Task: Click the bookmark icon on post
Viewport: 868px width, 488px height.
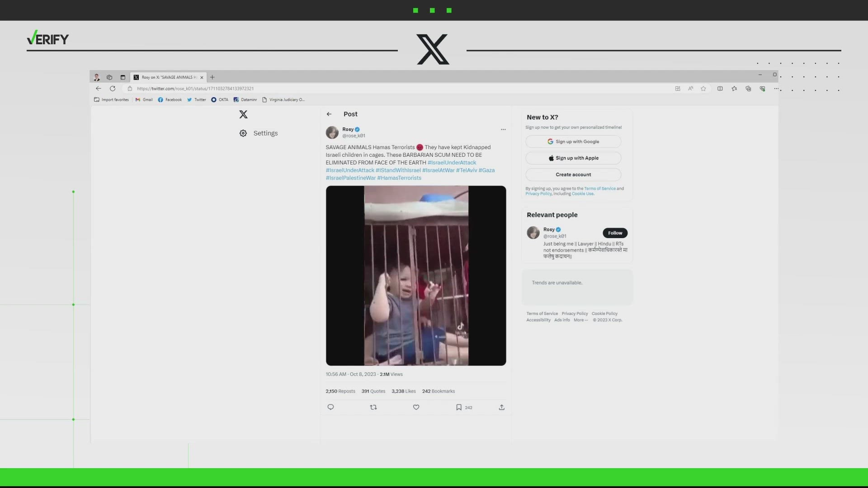Action: click(x=458, y=407)
